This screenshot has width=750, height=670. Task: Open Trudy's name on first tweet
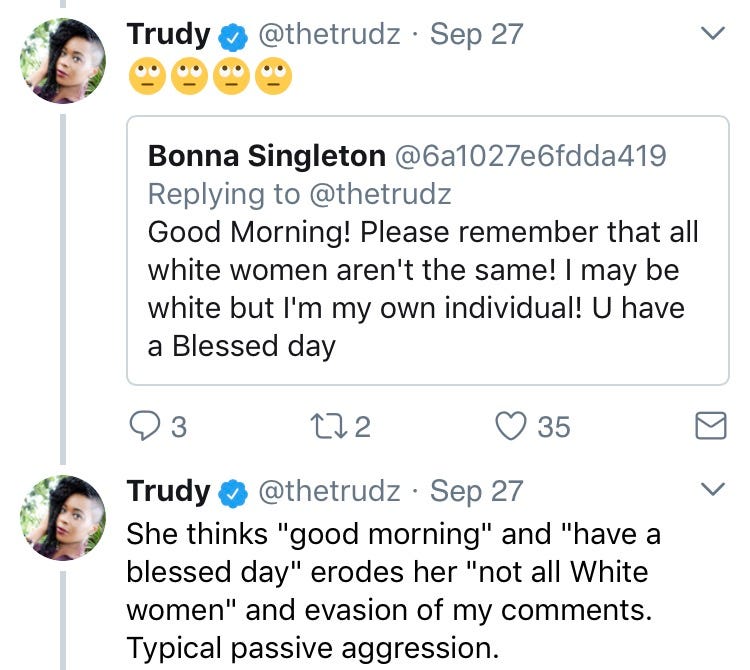[168, 35]
